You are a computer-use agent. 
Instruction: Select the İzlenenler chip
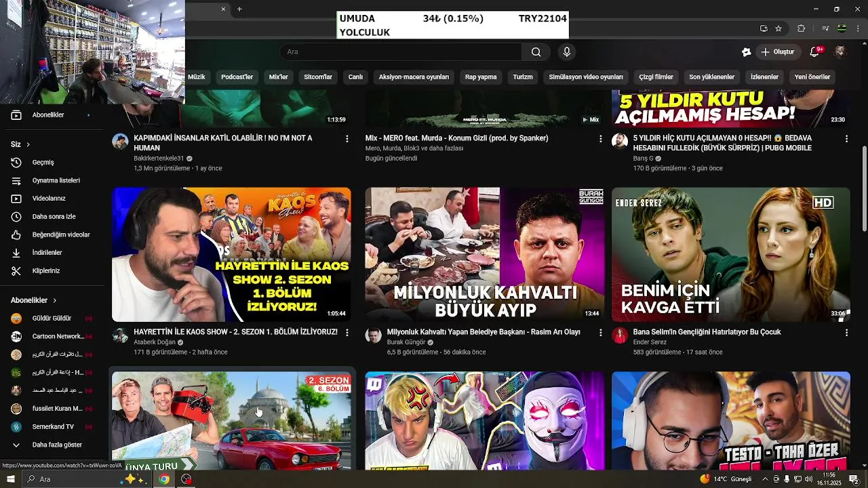click(x=764, y=77)
